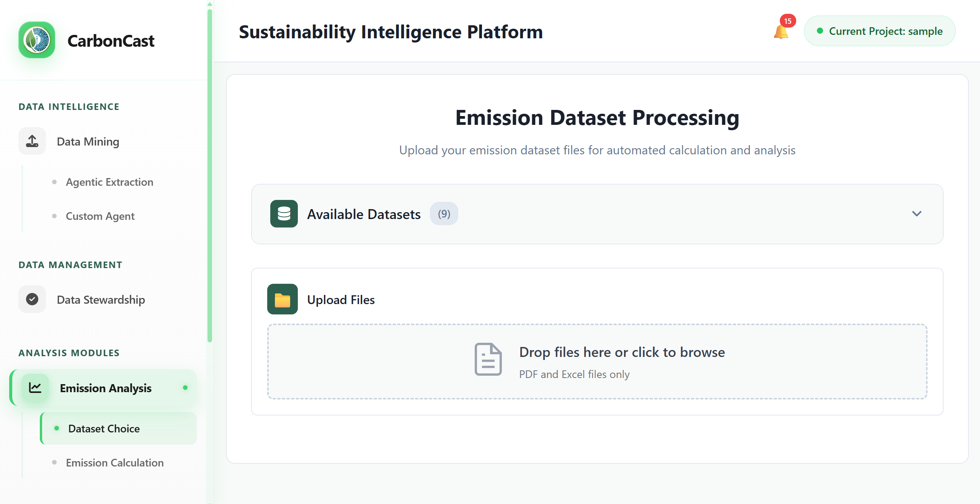Viewport: 980px width, 504px height.
Task: Click Drop files here or click to browse
Action: 622,352
